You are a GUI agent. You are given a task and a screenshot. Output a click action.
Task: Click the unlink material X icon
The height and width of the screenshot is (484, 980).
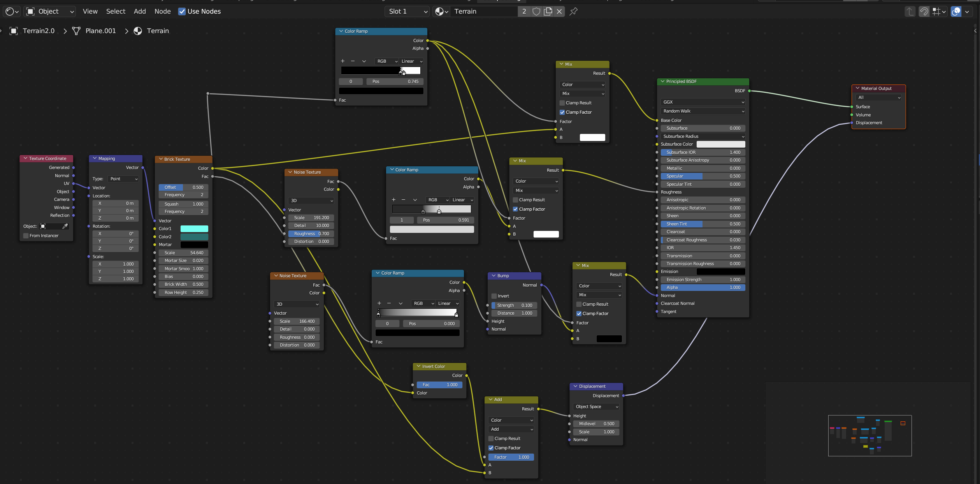[x=559, y=11]
